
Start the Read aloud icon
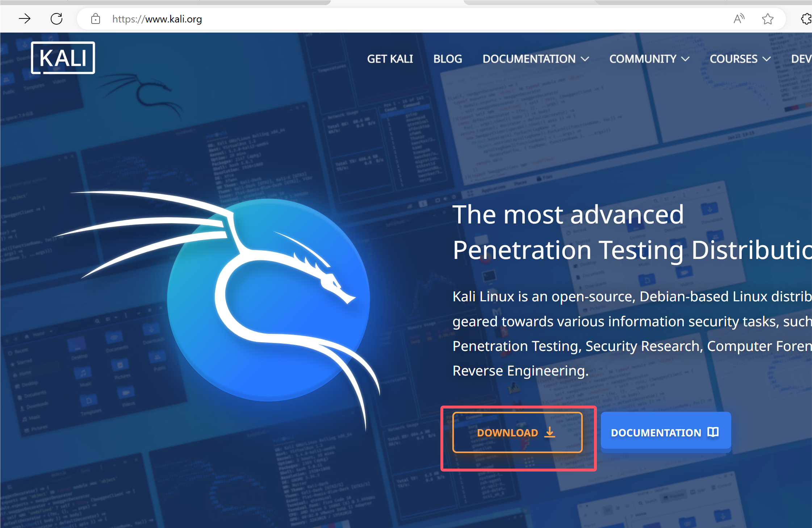(x=738, y=18)
